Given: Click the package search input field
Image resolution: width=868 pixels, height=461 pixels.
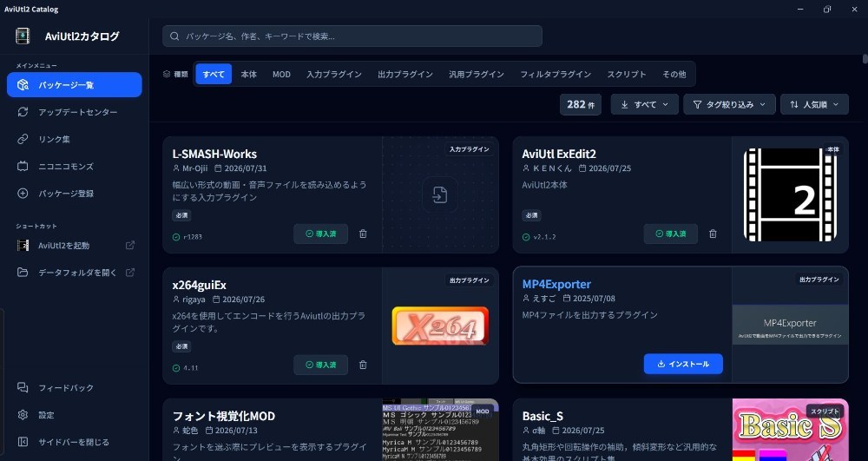Looking at the screenshot, I should [352, 36].
